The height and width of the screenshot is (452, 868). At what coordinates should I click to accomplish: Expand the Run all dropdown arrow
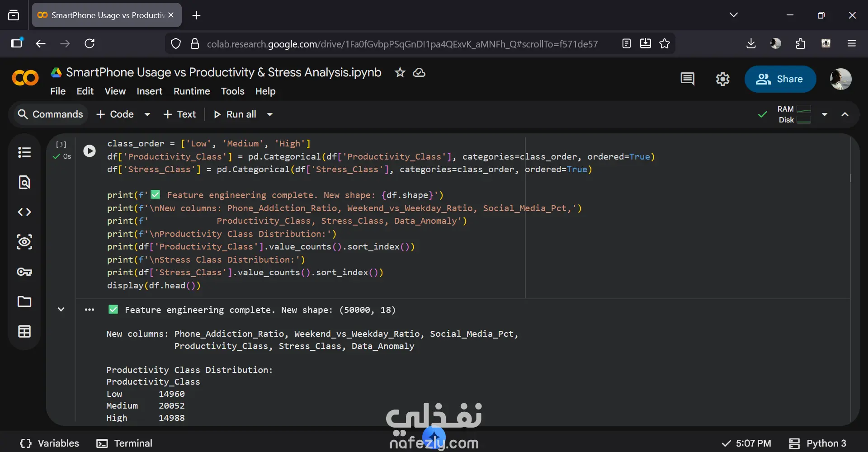click(270, 114)
